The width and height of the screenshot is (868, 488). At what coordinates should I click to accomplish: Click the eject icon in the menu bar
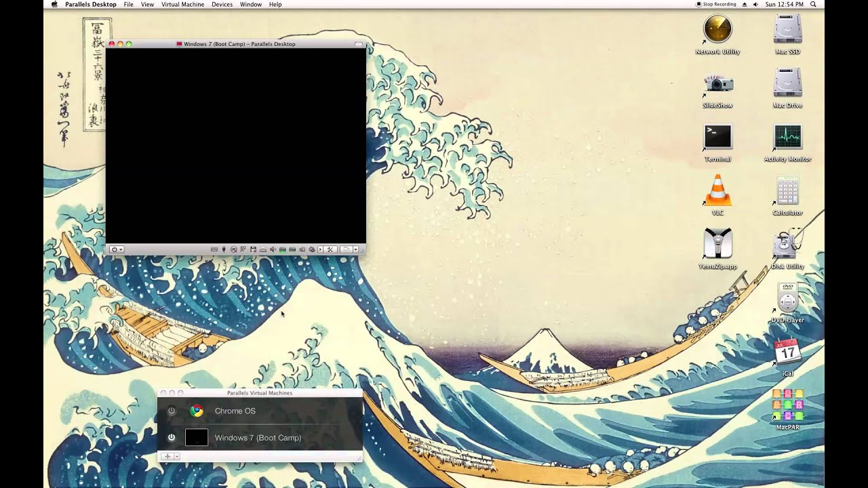tap(745, 4)
